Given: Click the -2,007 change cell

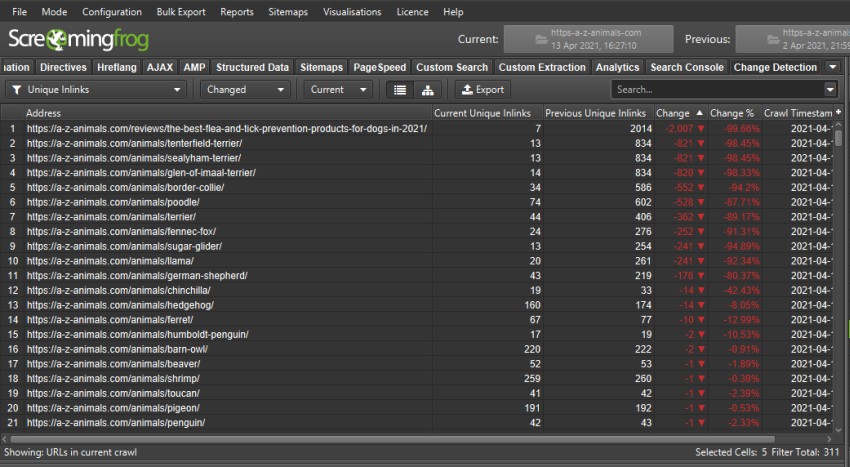Looking at the screenshot, I should (681, 129).
